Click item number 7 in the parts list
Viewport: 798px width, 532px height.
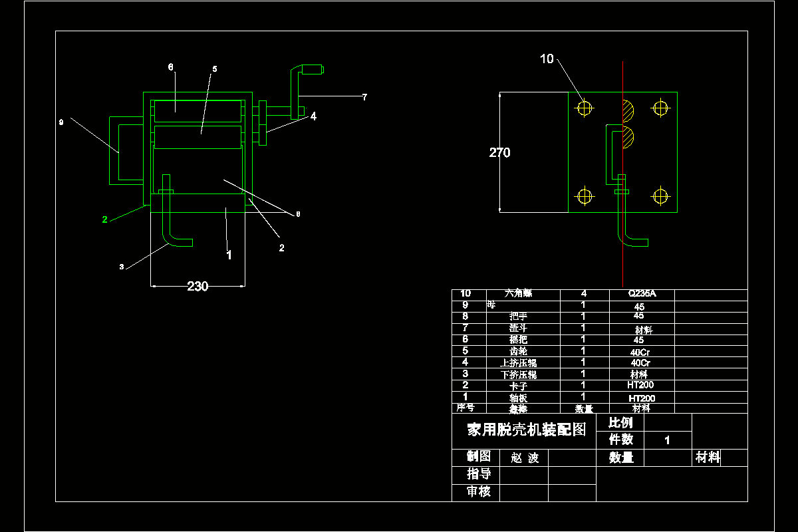[465, 328]
